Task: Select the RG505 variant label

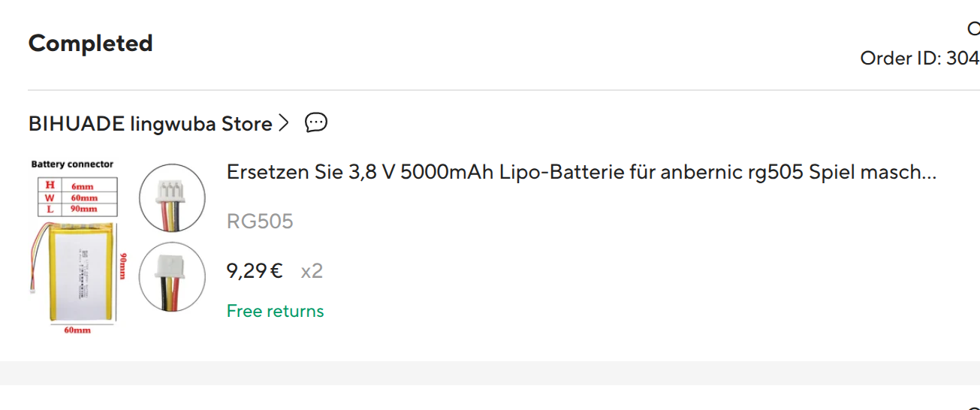Action: (x=260, y=222)
